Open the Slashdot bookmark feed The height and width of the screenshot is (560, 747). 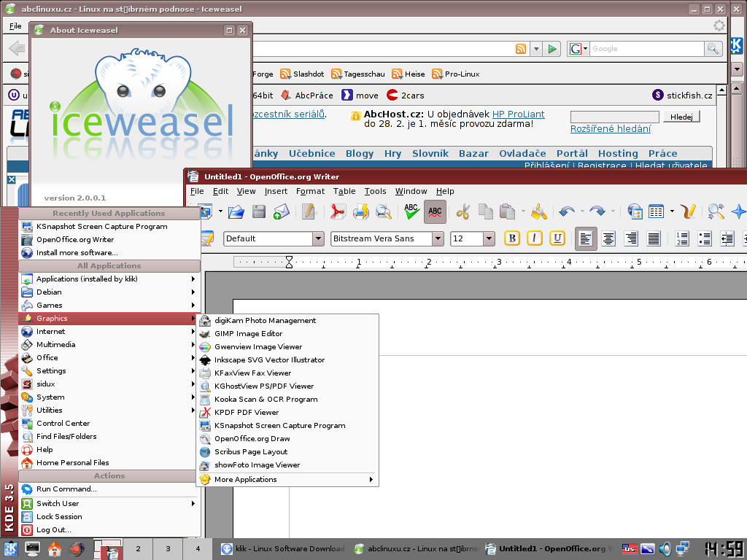pyautogui.click(x=302, y=74)
